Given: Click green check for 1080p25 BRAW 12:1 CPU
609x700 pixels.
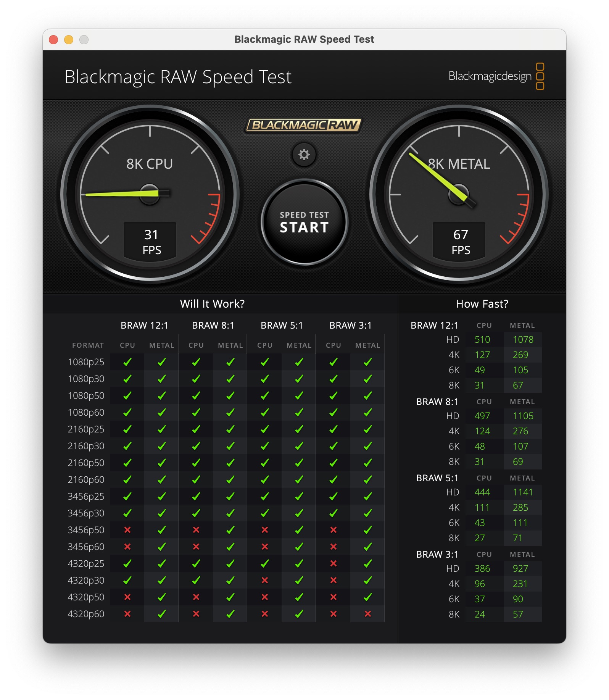Looking at the screenshot, I should (x=127, y=362).
